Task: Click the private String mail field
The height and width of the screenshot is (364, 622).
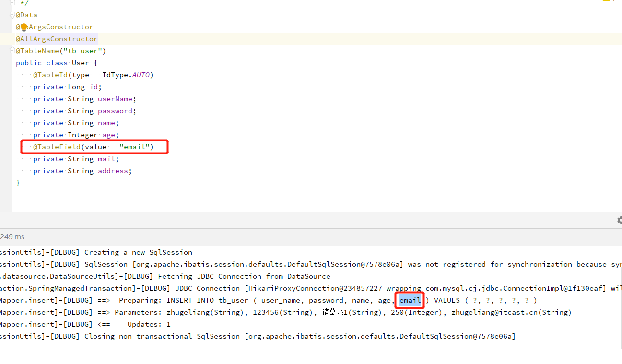Action: (x=76, y=159)
